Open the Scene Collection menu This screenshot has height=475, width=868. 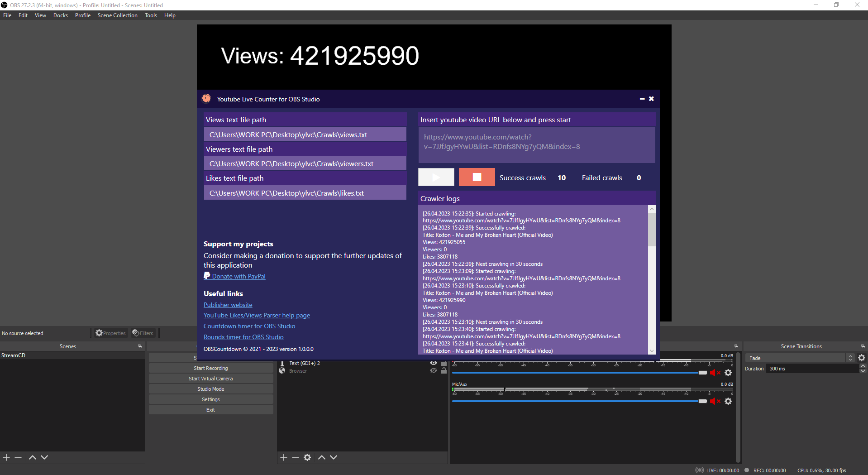118,15
